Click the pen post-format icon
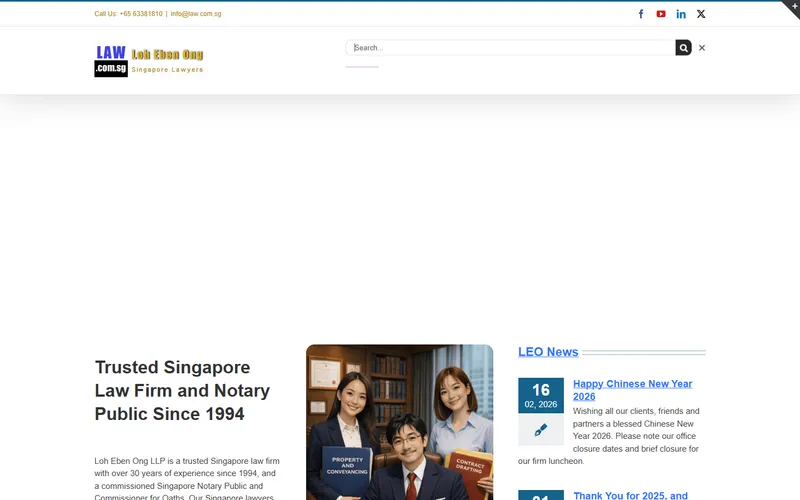 (541, 430)
